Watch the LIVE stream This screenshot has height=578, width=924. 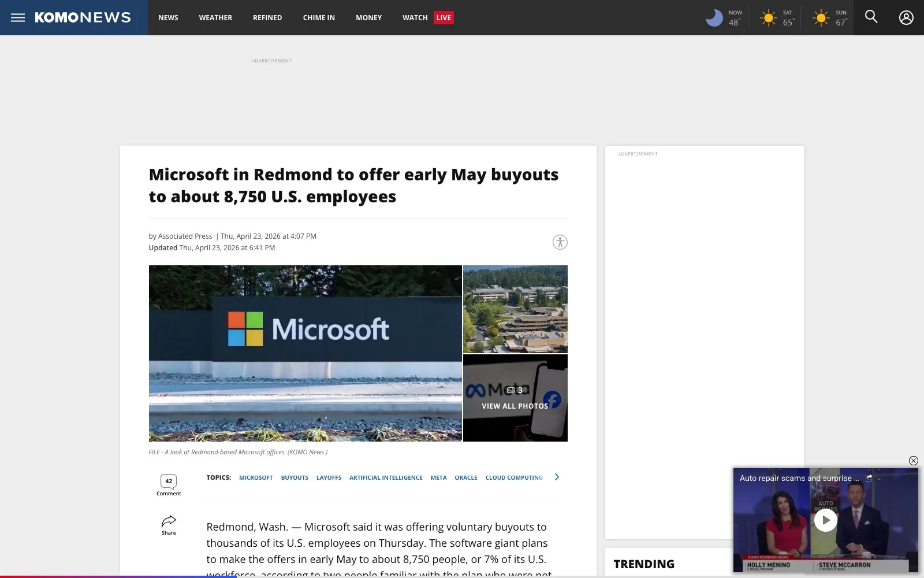pyautogui.click(x=444, y=18)
